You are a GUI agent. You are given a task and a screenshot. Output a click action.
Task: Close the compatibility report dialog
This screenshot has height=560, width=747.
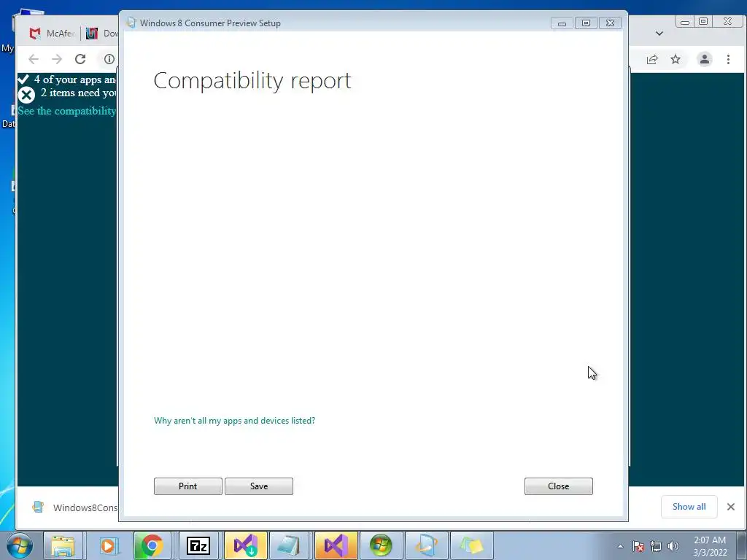coord(558,486)
